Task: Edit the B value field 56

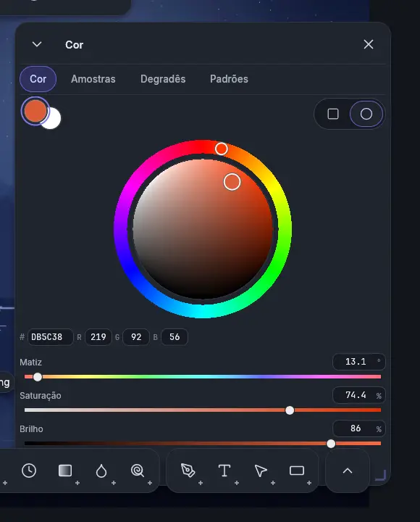Action: [175, 337]
